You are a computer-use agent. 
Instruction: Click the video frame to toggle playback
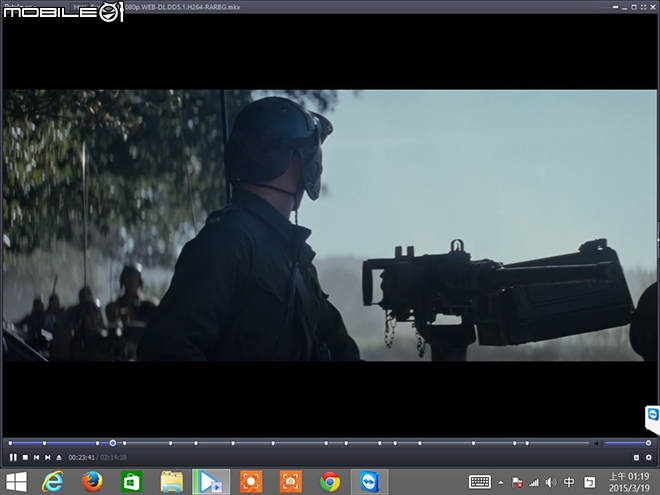[x=330, y=225]
